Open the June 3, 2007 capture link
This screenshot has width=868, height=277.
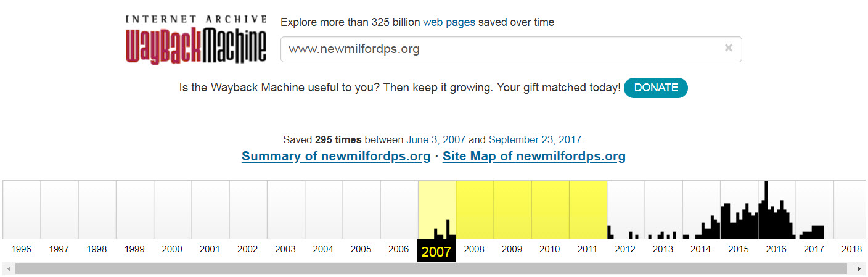click(x=436, y=139)
